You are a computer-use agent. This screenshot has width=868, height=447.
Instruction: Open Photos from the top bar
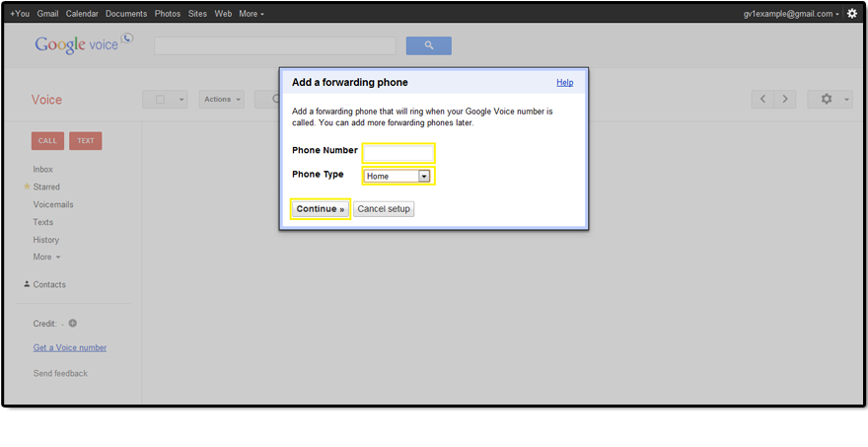[167, 14]
